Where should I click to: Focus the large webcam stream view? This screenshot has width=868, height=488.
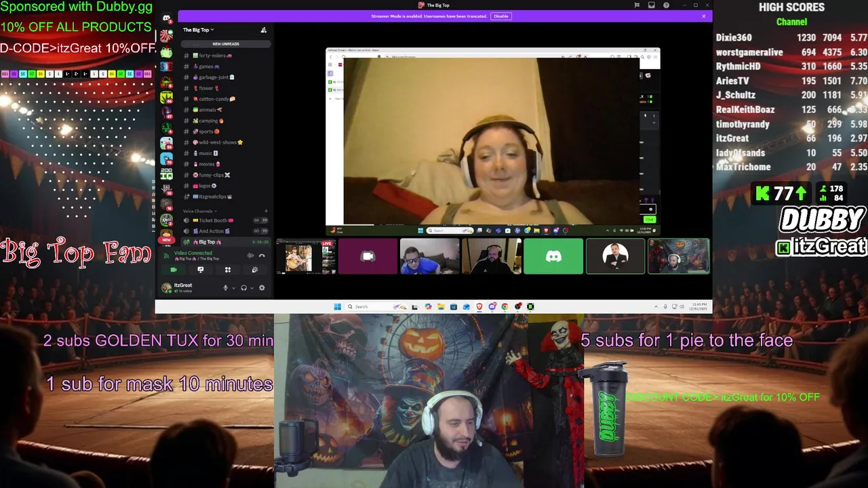[493, 141]
